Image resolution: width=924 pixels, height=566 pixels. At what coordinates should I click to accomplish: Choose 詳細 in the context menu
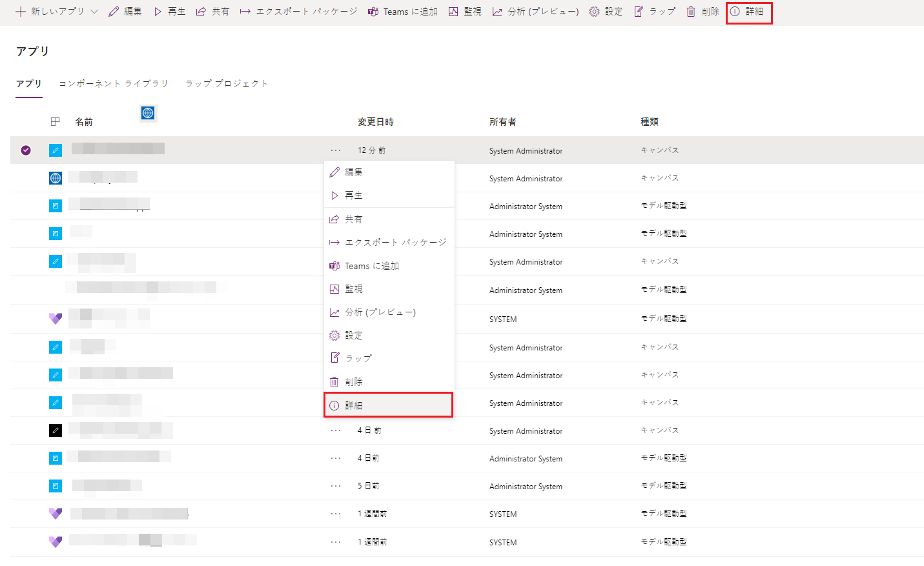tap(387, 405)
